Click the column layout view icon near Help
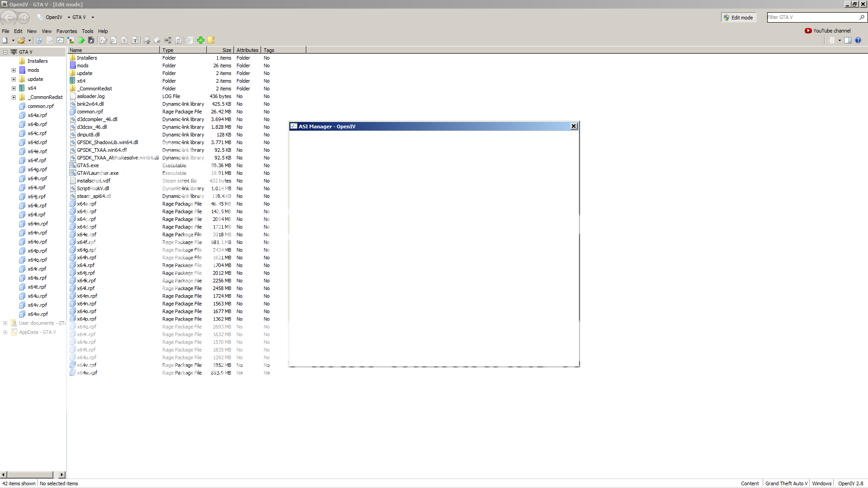 pos(848,40)
